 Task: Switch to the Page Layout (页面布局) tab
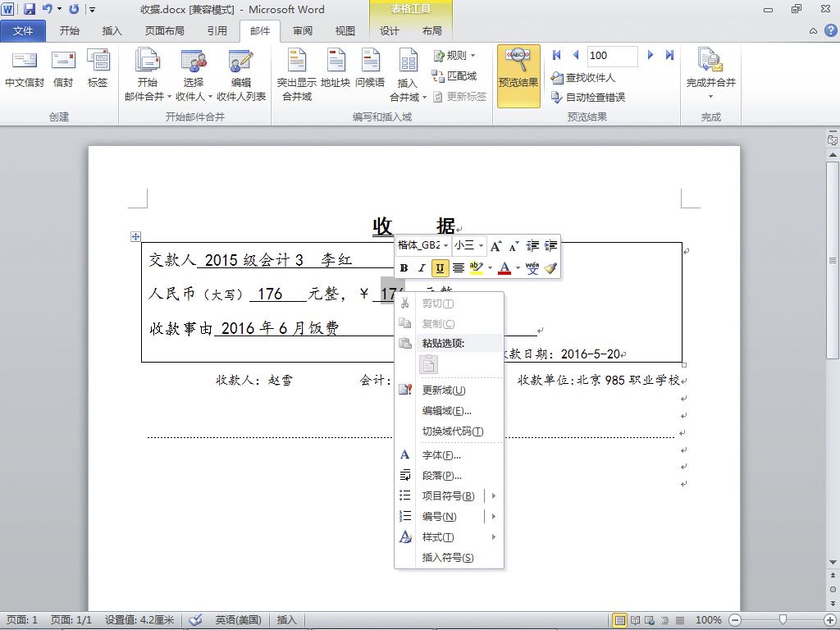164,31
